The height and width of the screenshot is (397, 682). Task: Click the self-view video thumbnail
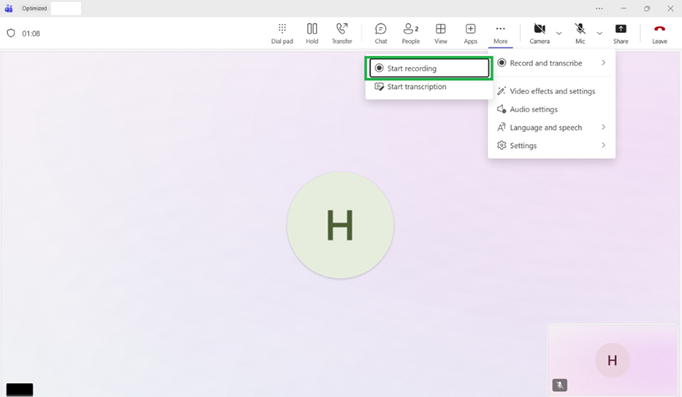612,360
